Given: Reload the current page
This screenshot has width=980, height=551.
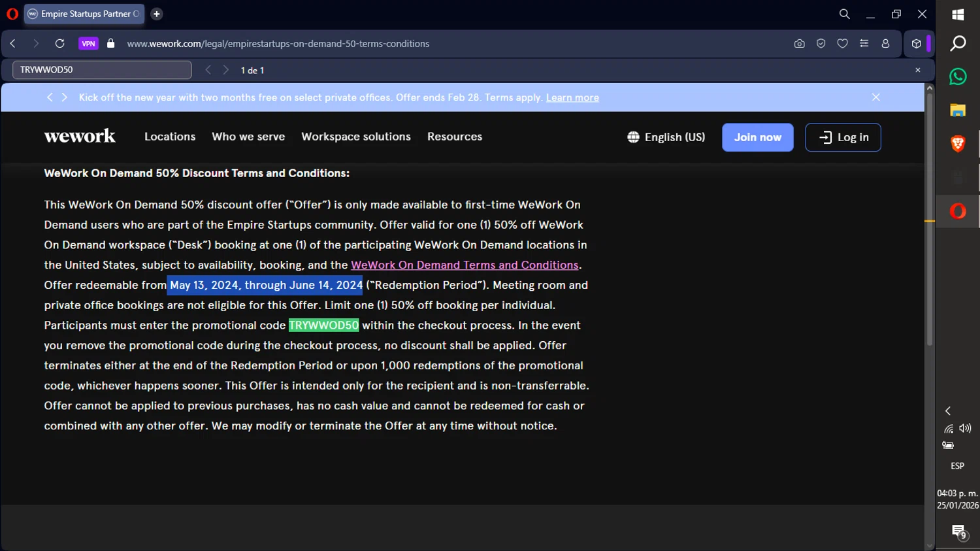Looking at the screenshot, I should point(59,44).
